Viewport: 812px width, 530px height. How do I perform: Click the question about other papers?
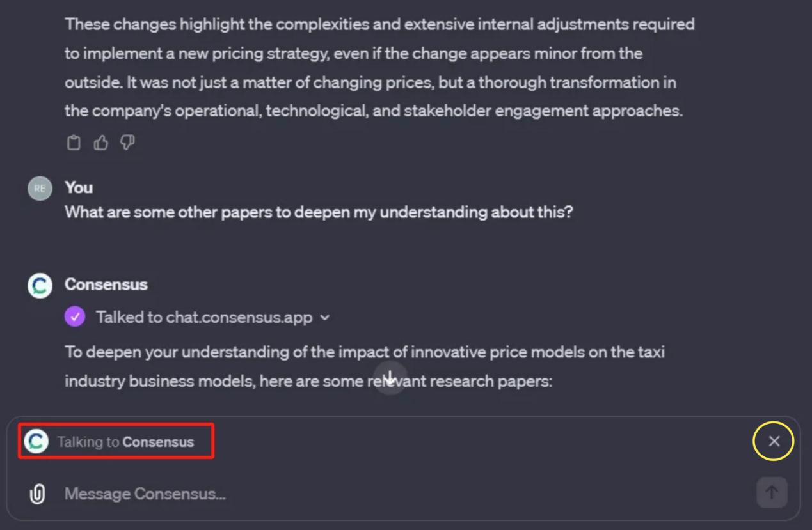pos(319,212)
